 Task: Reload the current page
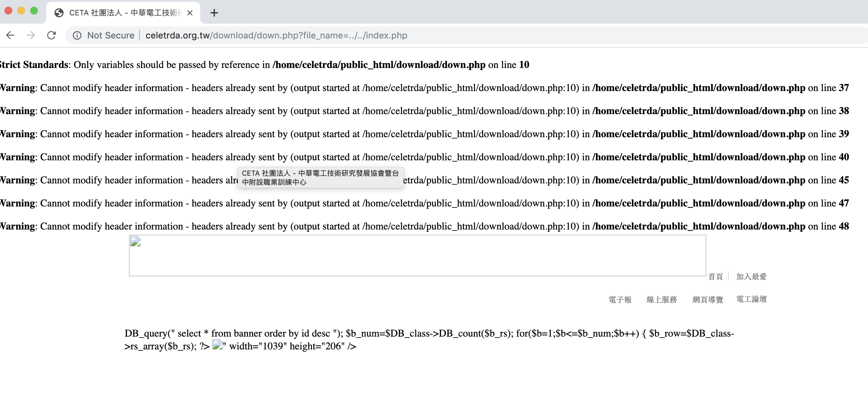(51, 35)
